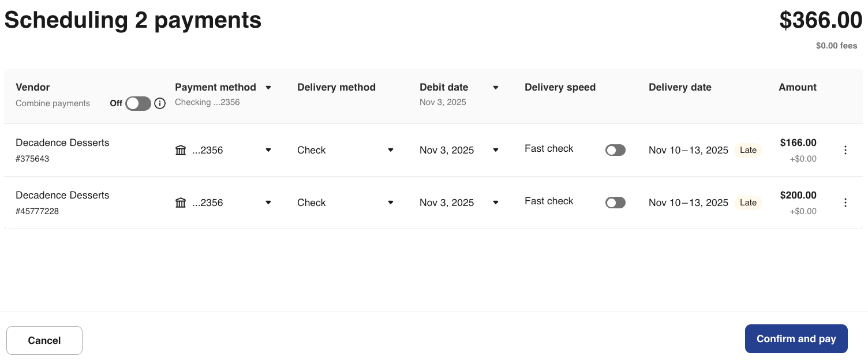Change debit date for invoice #45777228
This screenshot has height=363, width=868.
point(496,203)
